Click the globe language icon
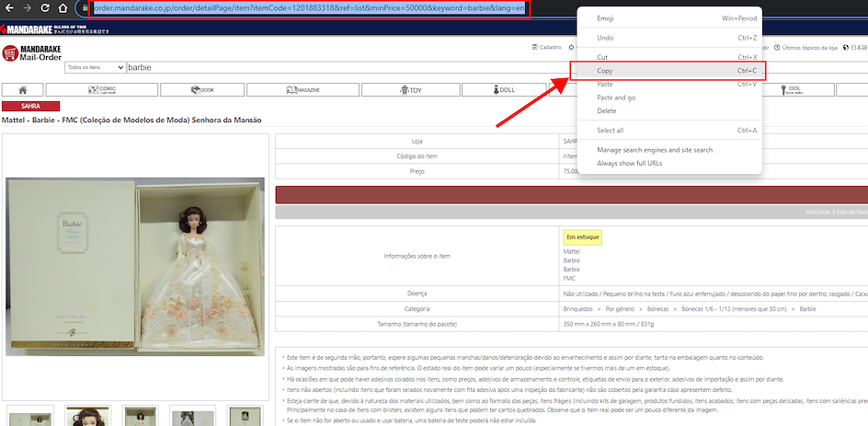This screenshot has width=868, height=426. [846, 48]
